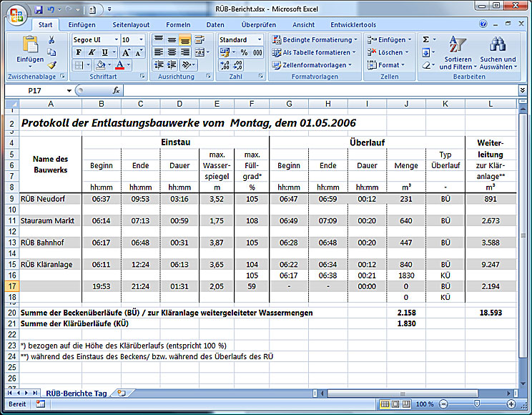Open the round Office button menu
The image size is (532, 415).
tap(16, 15)
